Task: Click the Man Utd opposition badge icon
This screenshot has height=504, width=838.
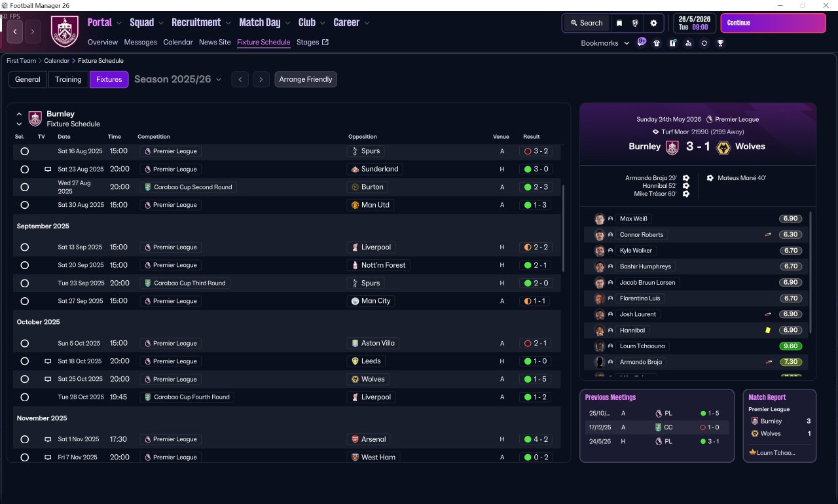Action: 355,205
